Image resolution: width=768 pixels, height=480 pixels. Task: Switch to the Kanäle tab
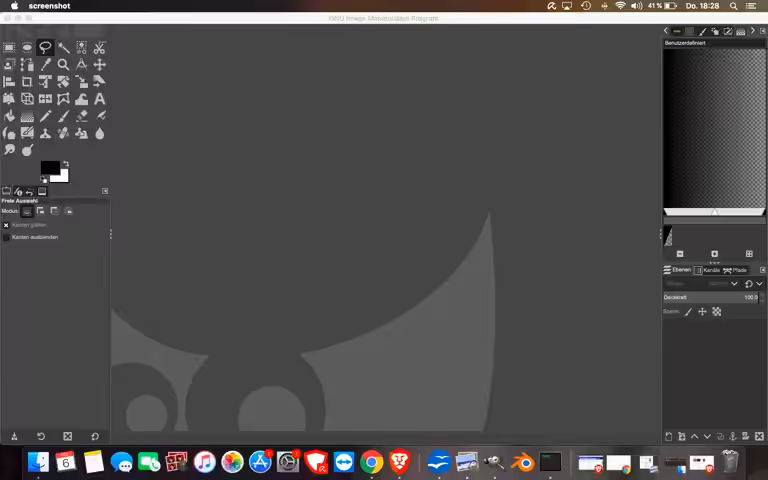tap(707, 270)
